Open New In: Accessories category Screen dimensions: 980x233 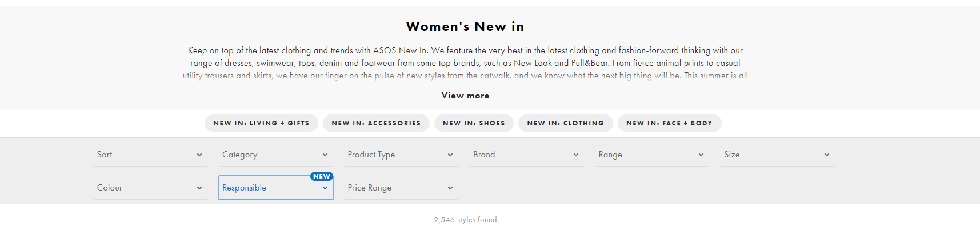pos(376,123)
